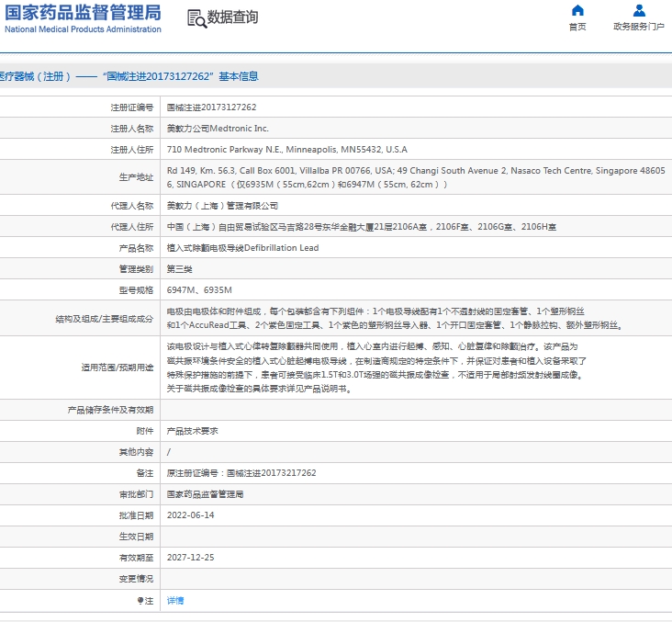Screen dimensions: 672x622
Task: Click the production address starting Rd 149
Action: [x=416, y=177]
